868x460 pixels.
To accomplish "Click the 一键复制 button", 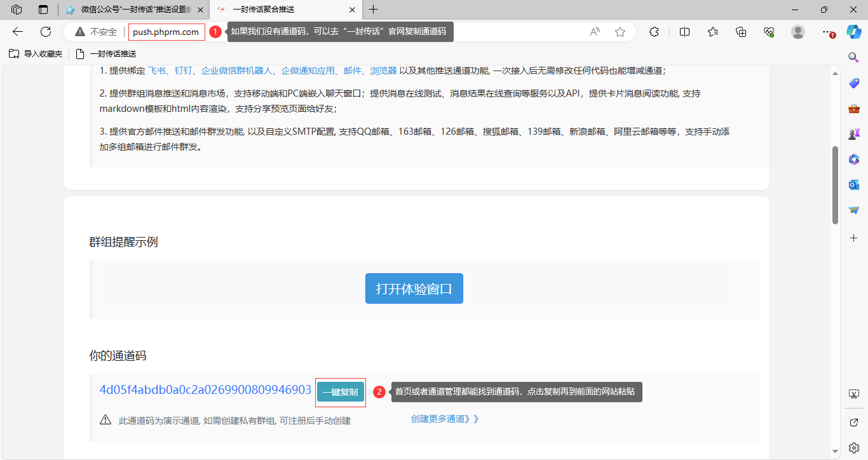I will click(x=341, y=392).
